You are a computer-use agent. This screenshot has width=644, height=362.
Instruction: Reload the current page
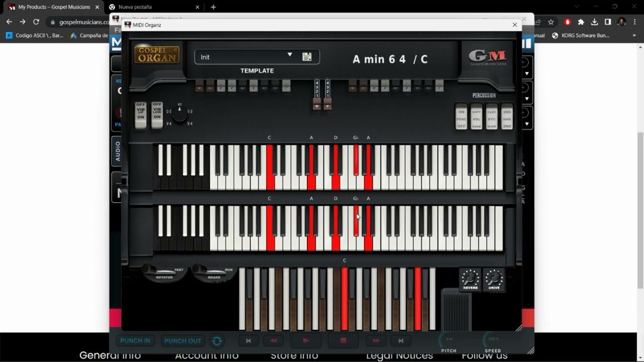pos(36,22)
